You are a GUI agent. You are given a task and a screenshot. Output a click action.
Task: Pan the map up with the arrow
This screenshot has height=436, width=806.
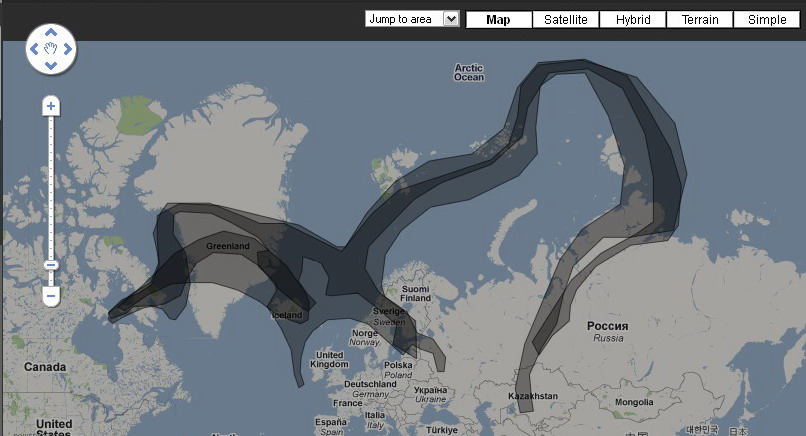pyautogui.click(x=50, y=32)
